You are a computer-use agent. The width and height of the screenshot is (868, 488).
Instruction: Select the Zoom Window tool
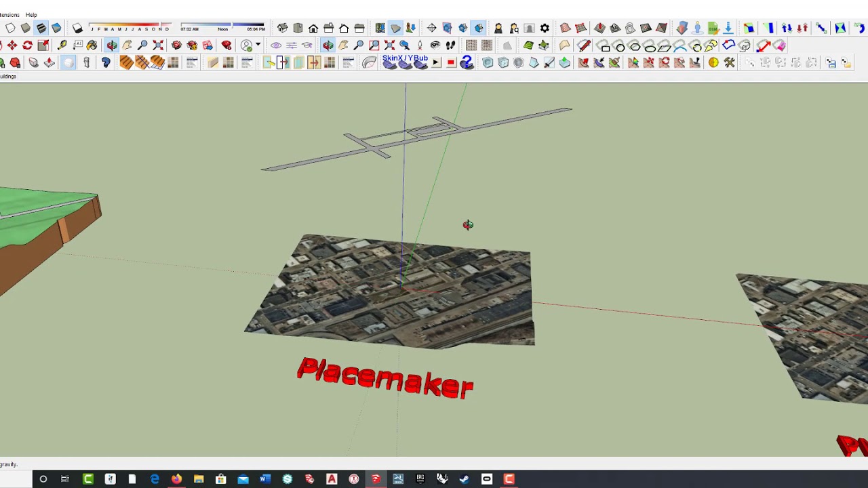point(374,45)
